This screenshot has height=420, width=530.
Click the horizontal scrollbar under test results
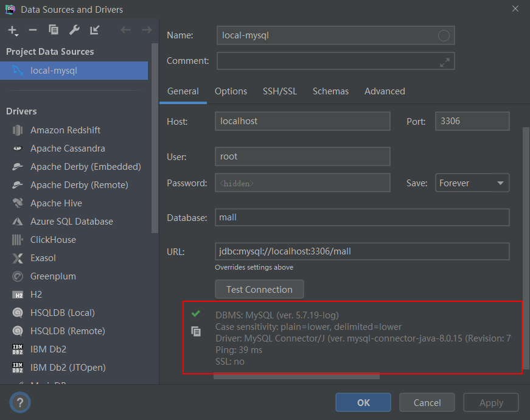point(296,376)
